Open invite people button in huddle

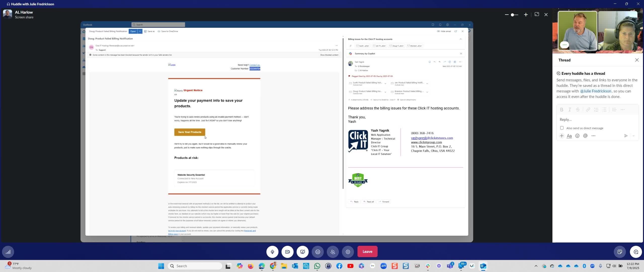tap(333, 252)
